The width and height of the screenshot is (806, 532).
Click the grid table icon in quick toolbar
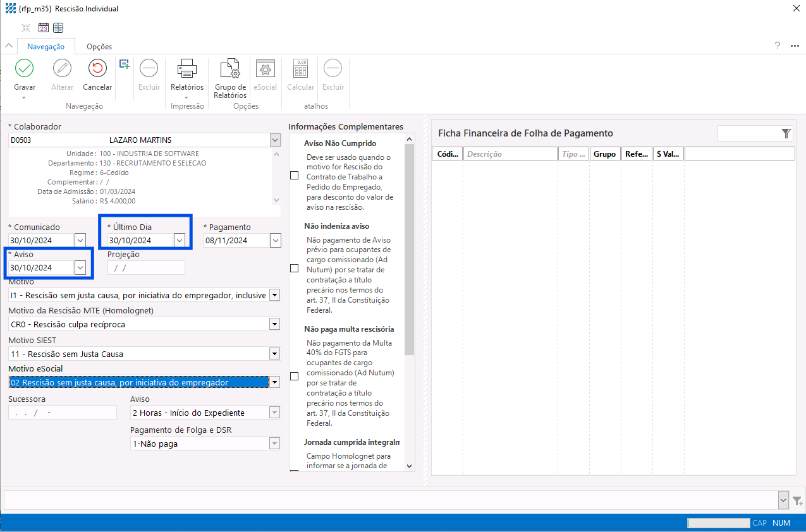point(58,28)
